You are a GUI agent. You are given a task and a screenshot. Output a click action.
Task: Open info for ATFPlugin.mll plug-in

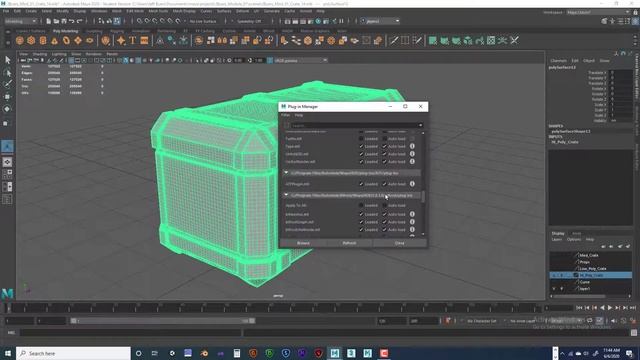[x=412, y=184]
